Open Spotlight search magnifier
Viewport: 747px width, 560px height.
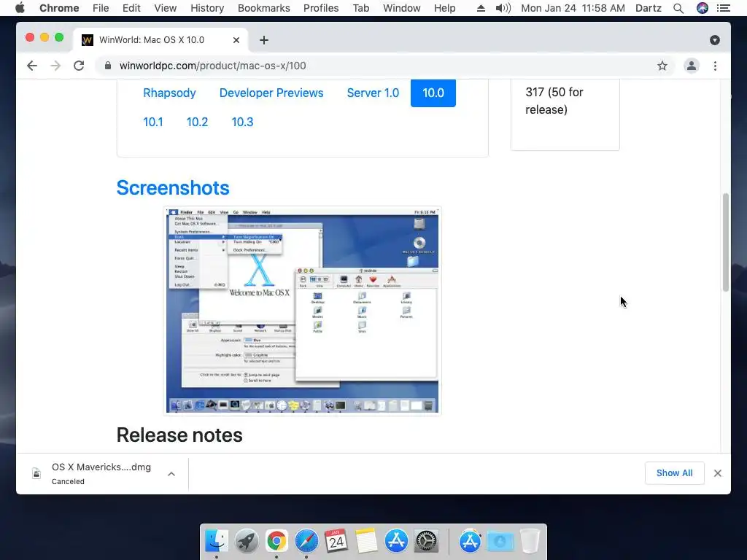tap(678, 8)
